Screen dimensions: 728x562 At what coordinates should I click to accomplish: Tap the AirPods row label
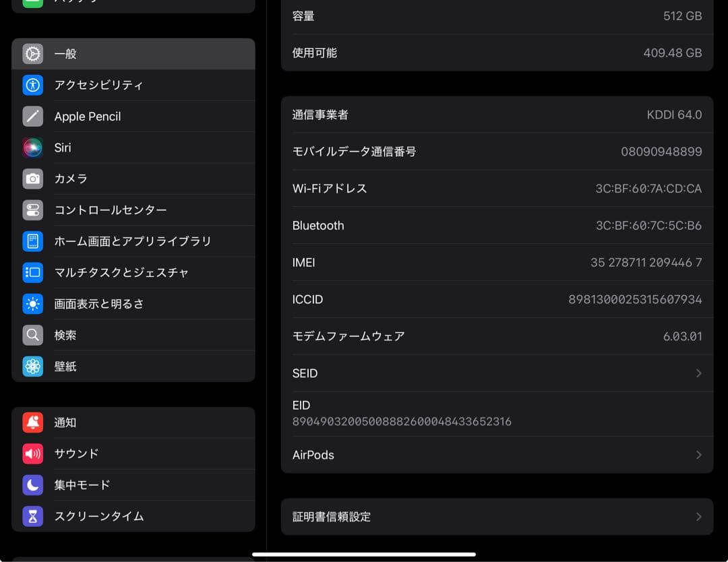pos(313,455)
